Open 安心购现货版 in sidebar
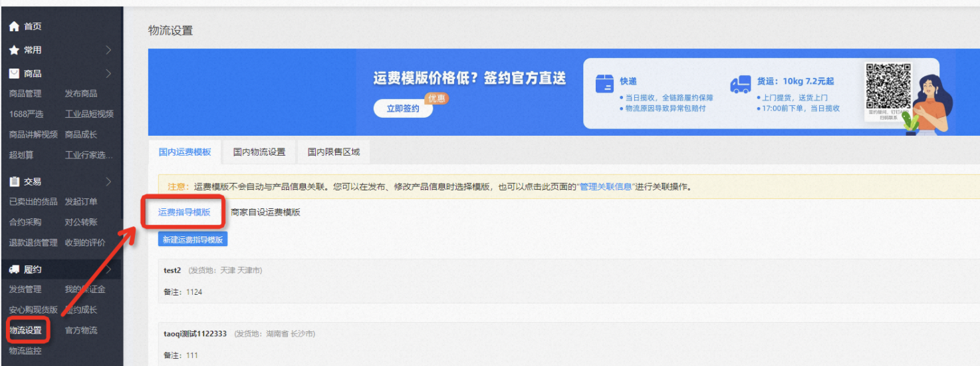This screenshot has width=980, height=366. tap(33, 310)
